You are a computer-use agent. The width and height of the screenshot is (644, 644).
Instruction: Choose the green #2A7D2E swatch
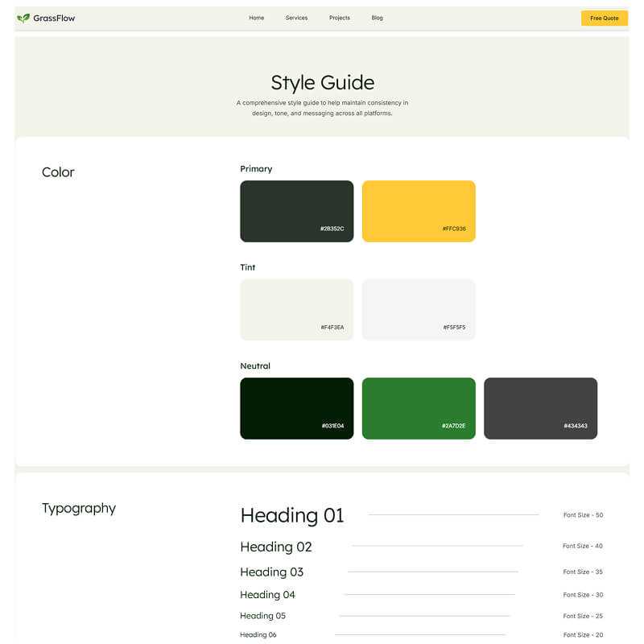click(x=419, y=408)
